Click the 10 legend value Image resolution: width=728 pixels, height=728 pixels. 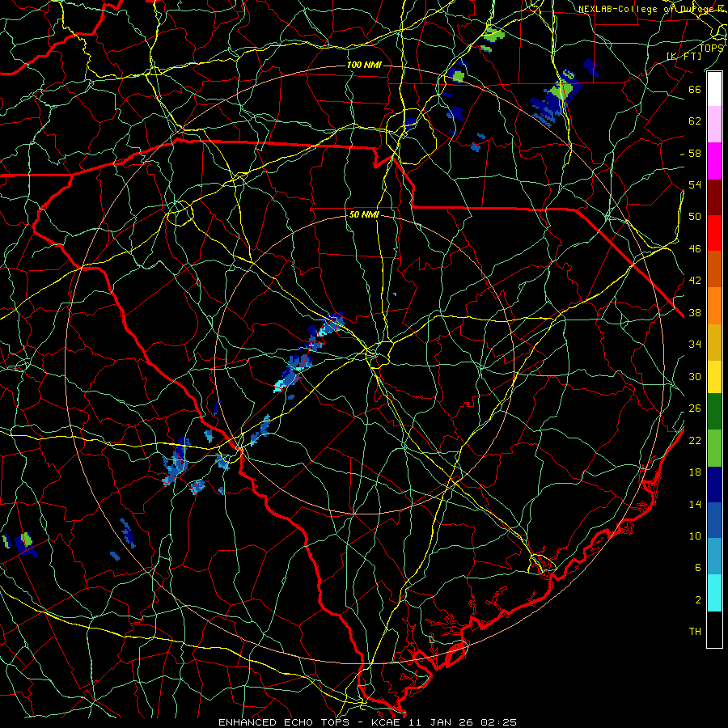pyautogui.click(x=695, y=535)
